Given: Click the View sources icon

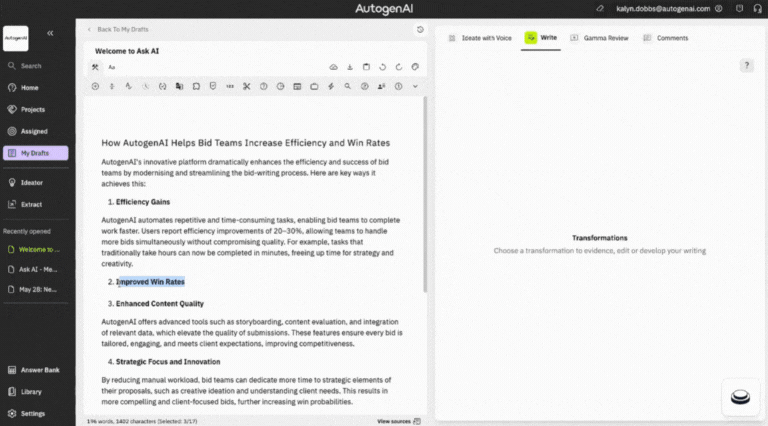Looking at the screenshot, I should (x=417, y=421).
